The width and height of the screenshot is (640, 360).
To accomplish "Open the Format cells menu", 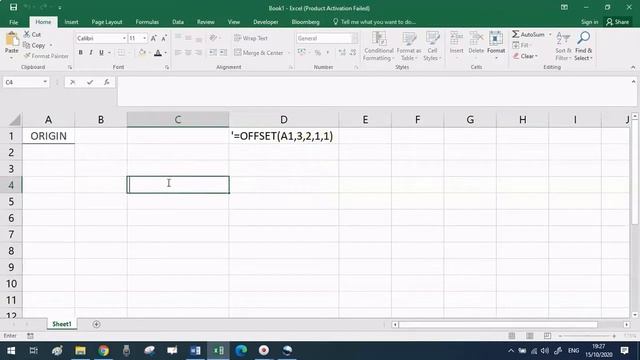I will point(496,45).
